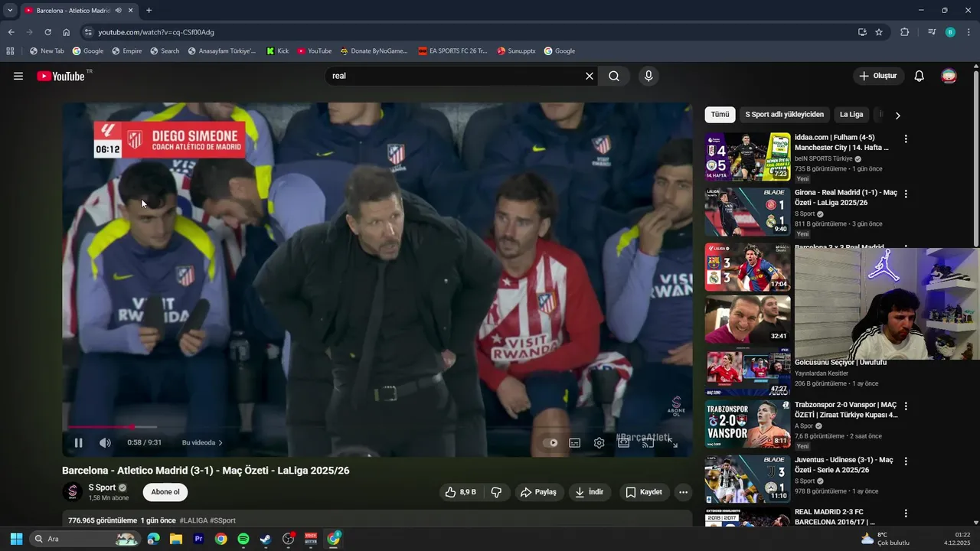Reload the page
980x551 pixels.
pos(47,32)
